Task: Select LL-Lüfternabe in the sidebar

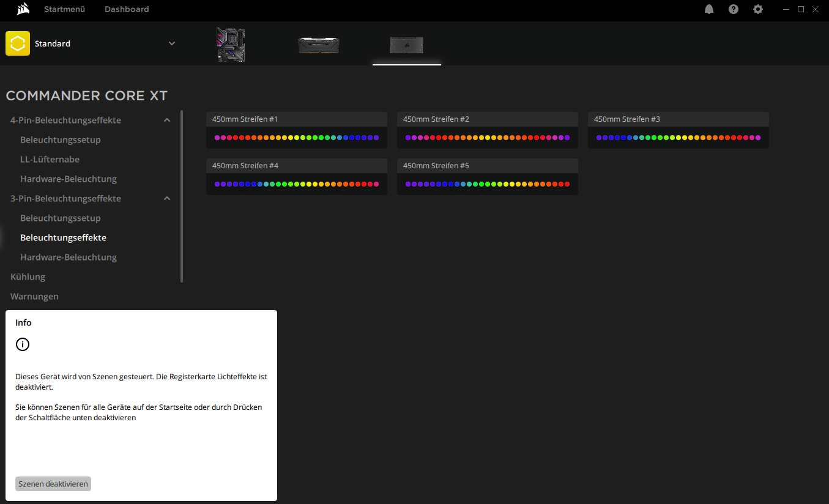Action: click(x=50, y=160)
